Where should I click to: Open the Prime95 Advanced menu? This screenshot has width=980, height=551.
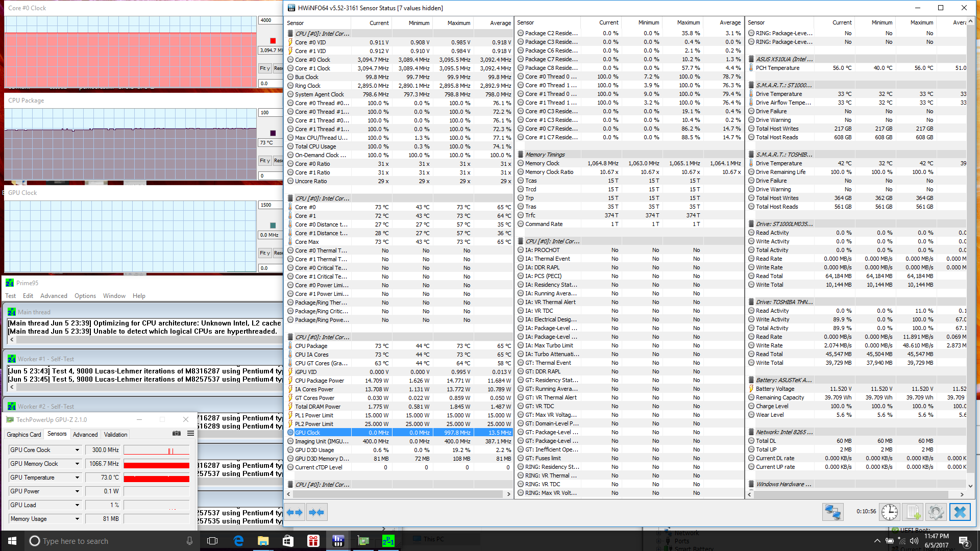click(54, 296)
